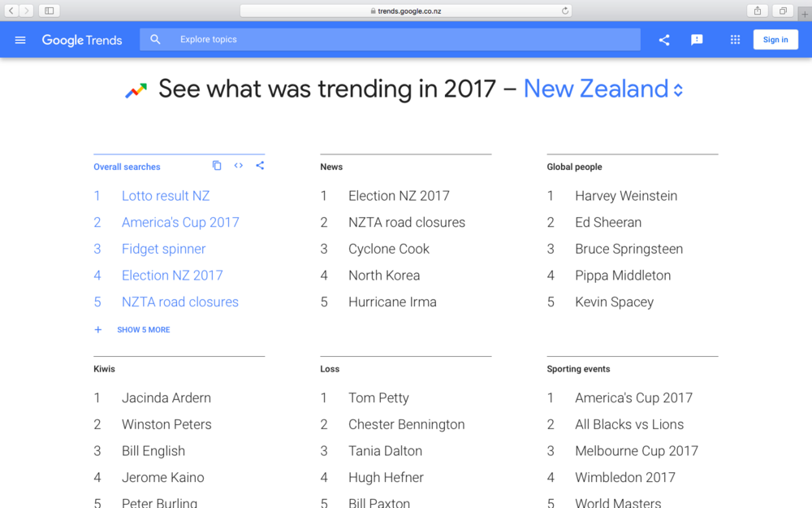812x508 pixels.
Task: Click the search magnifier icon
Action: pyautogui.click(x=156, y=40)
